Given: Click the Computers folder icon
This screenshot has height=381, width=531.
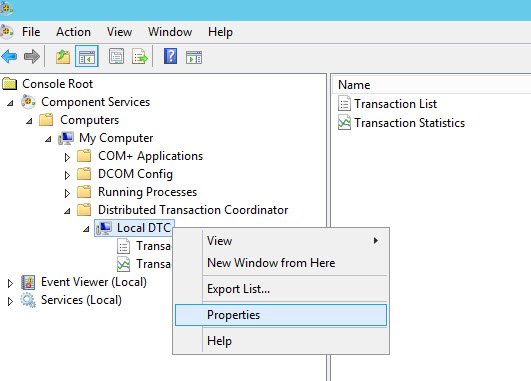Looking at the screenshot, I should pyautogui.click(x=46, y=120).
